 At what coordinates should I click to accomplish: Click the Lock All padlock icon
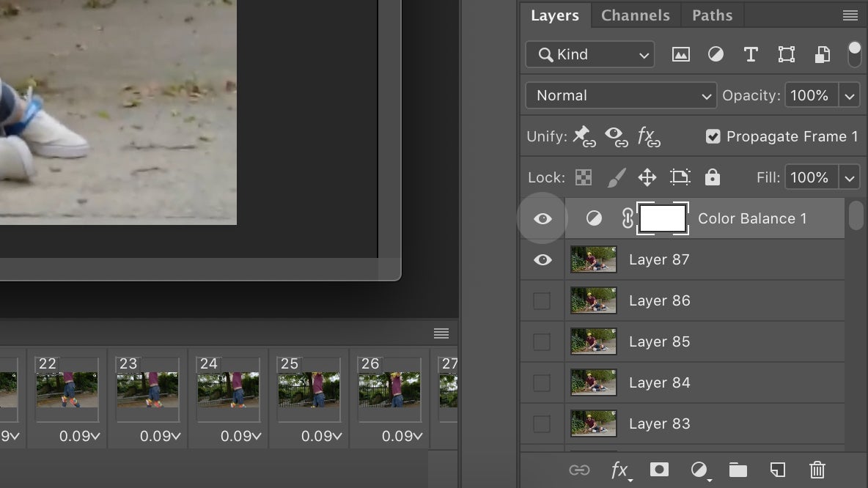[713, 177]
